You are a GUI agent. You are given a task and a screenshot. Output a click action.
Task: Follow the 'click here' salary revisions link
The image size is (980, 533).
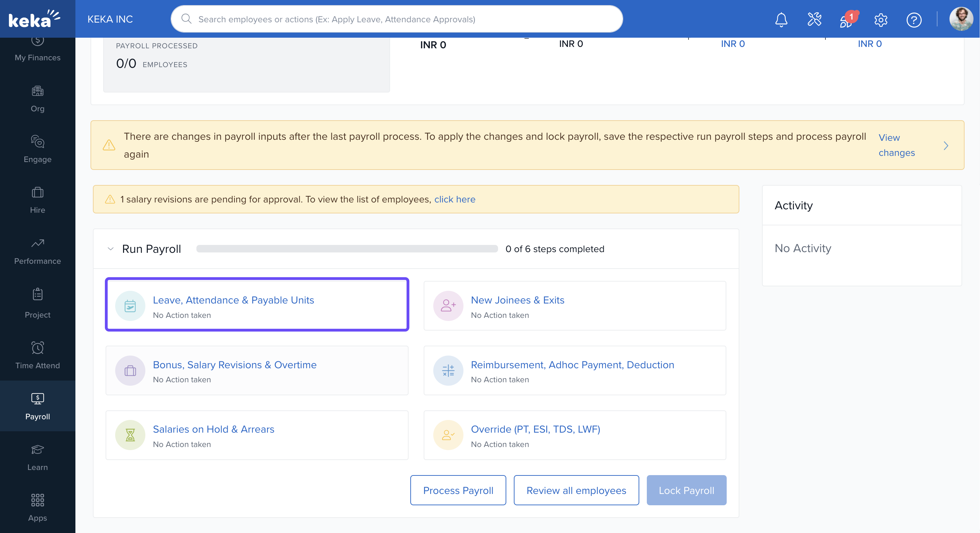click(x=455, y=199)
